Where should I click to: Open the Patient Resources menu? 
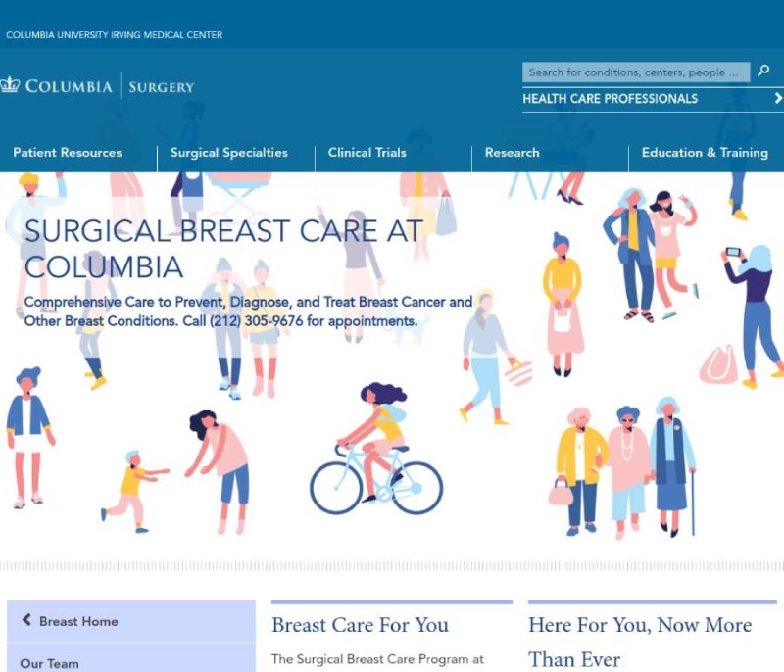pyautogui.click(x=68, y=153)
